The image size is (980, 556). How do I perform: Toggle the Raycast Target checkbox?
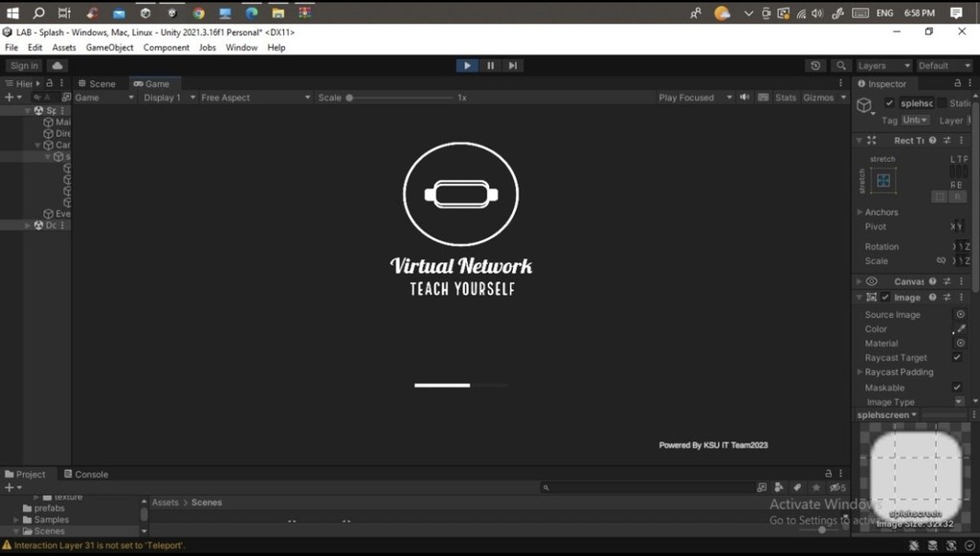pyautogui.click(x=957, y=358)
